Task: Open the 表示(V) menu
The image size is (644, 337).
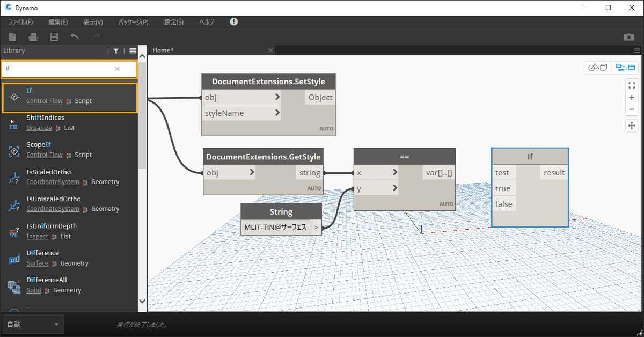Action: click(93, 22)
